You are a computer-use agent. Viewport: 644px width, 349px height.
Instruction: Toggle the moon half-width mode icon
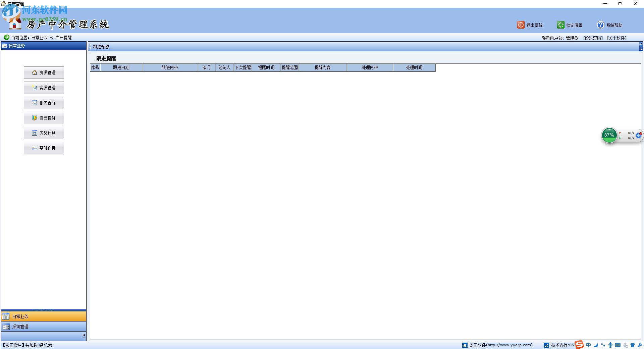596,345
